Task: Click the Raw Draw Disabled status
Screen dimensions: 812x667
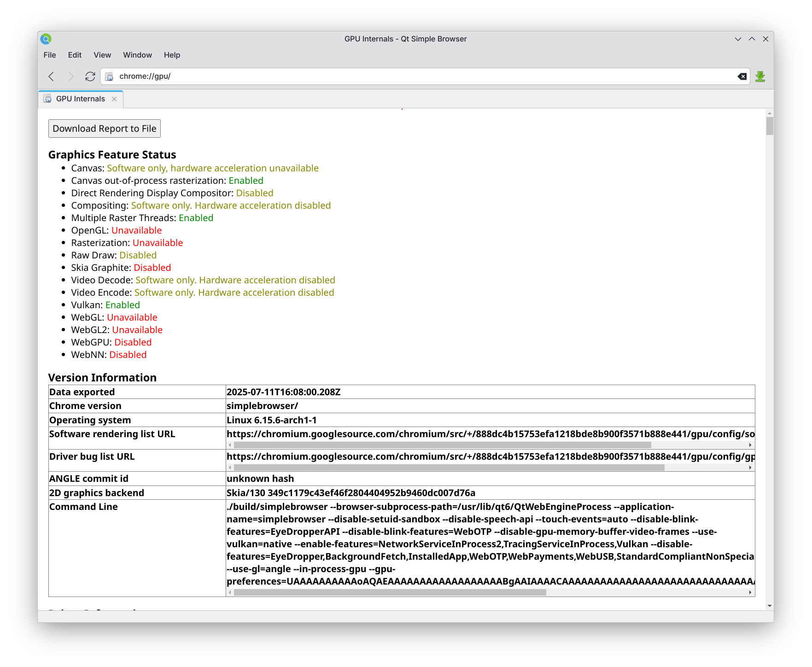Action: point(138,255)
